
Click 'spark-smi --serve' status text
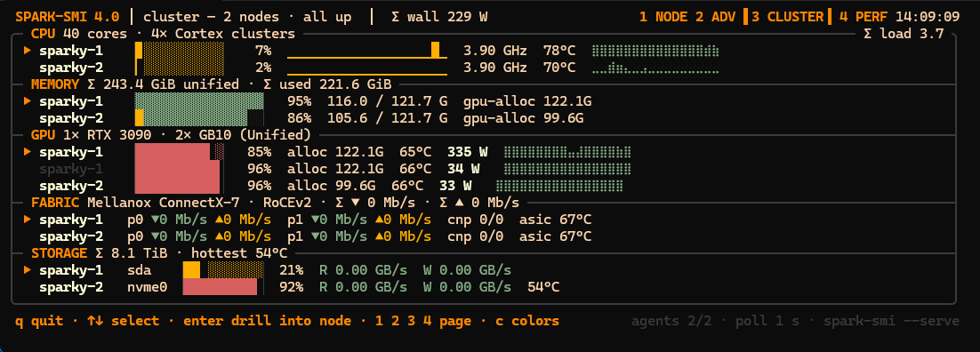[891, 322]
